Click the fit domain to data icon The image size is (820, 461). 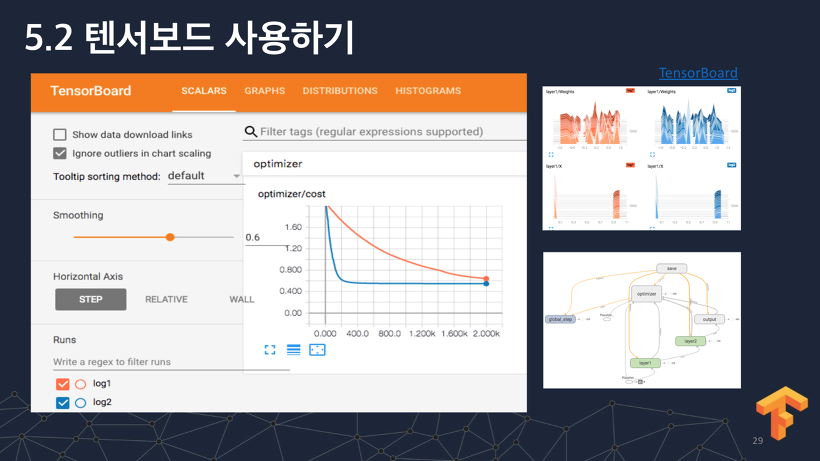[x=317, y=350]
